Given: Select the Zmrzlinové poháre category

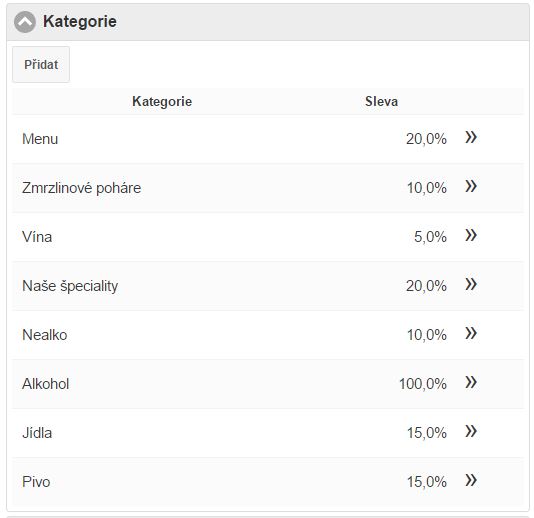Looking at the screenshot, I should [x=81, y=188].
